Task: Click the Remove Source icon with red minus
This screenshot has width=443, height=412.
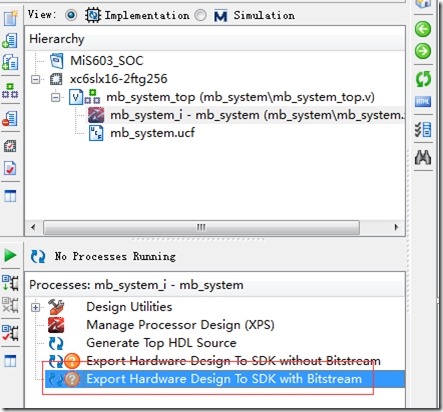Action: (10, 119)
